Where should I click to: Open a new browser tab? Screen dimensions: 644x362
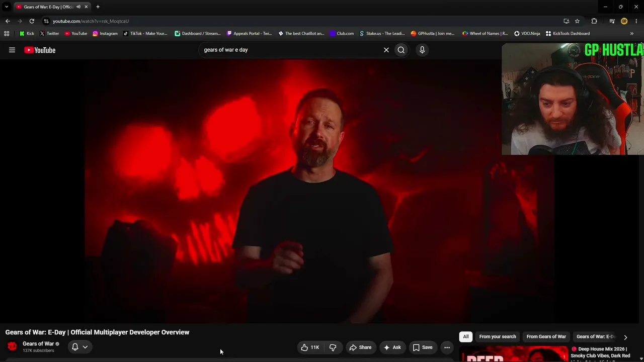[x=98, y=7]
